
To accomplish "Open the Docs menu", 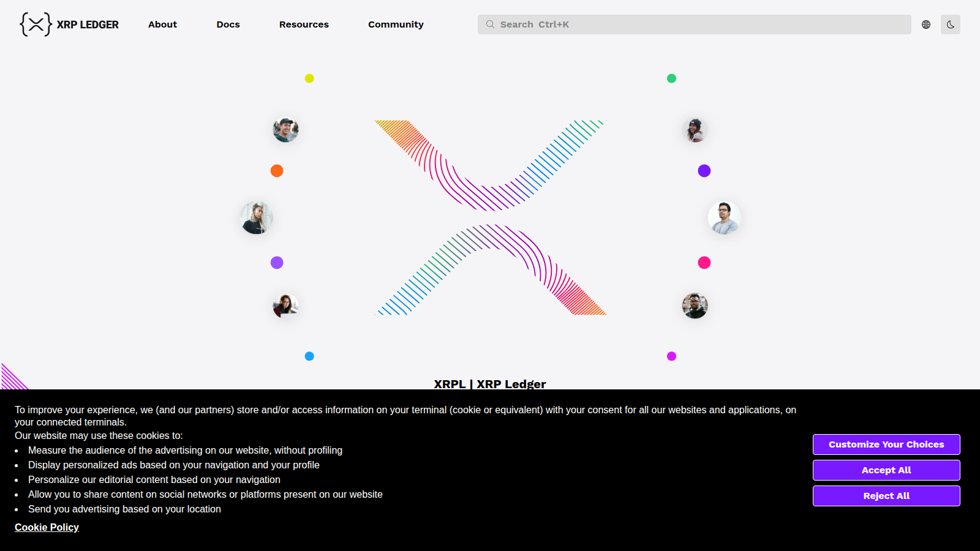I will tap(228, 24).
